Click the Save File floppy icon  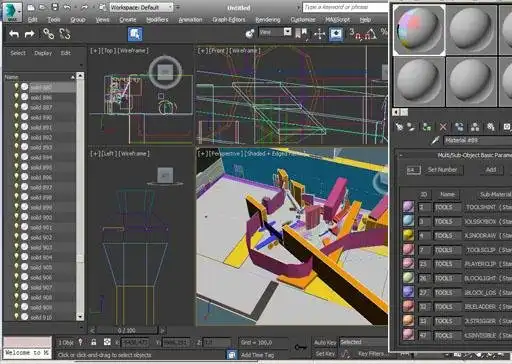[55, 7]
